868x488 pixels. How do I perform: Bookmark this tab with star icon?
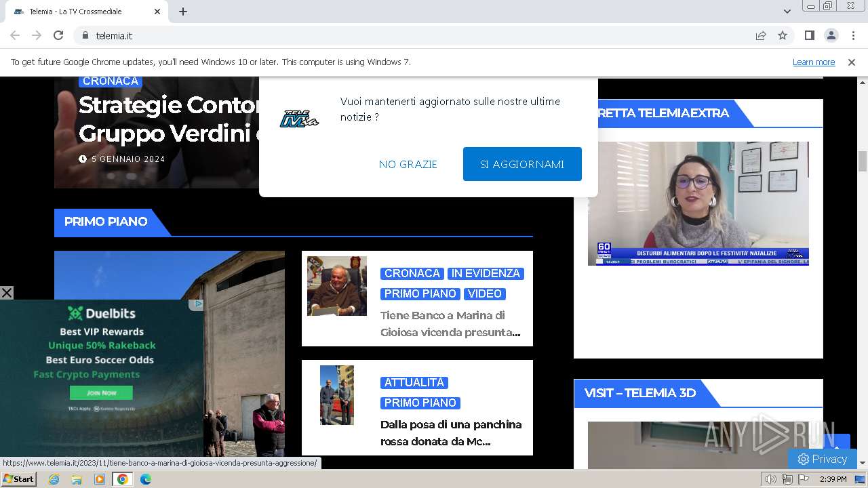pos(783,35)
